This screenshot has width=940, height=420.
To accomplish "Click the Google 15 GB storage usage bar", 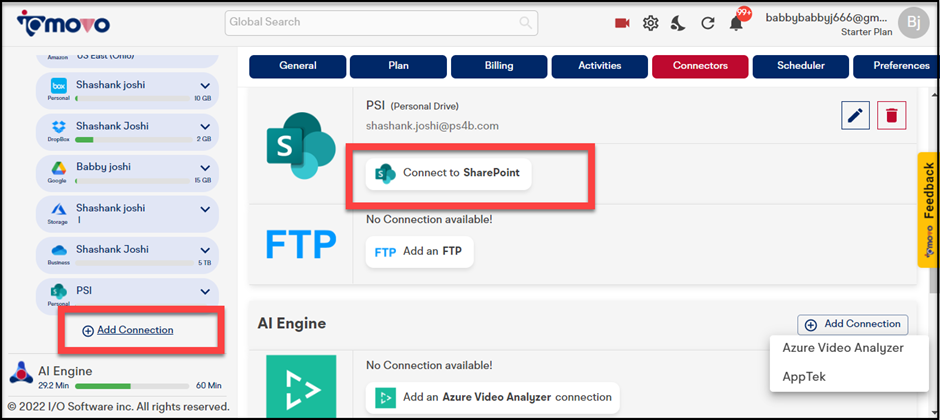I will pyautogui.click(x=132, y=180).
